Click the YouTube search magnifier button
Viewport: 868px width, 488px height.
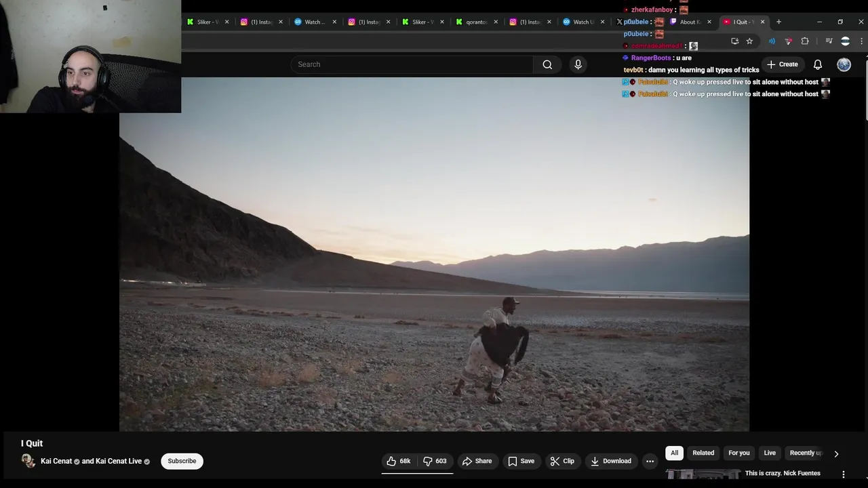547,64
